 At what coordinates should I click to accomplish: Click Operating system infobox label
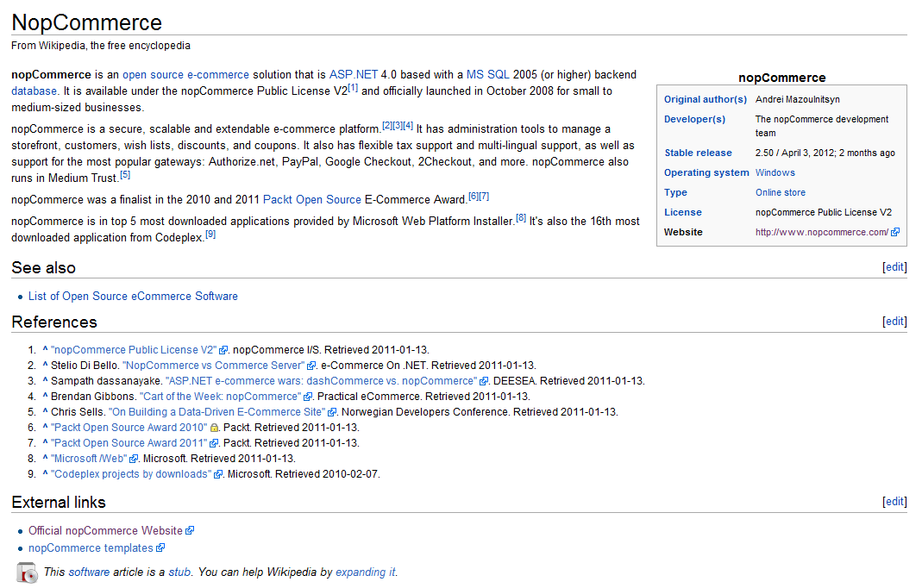coord(706,173)
